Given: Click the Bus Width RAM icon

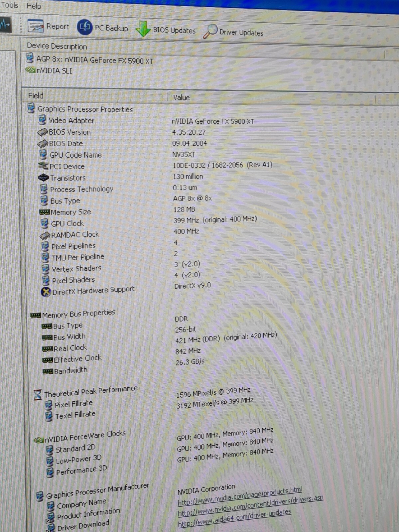Looking at the screenshot, I should [x=47, y=337].
